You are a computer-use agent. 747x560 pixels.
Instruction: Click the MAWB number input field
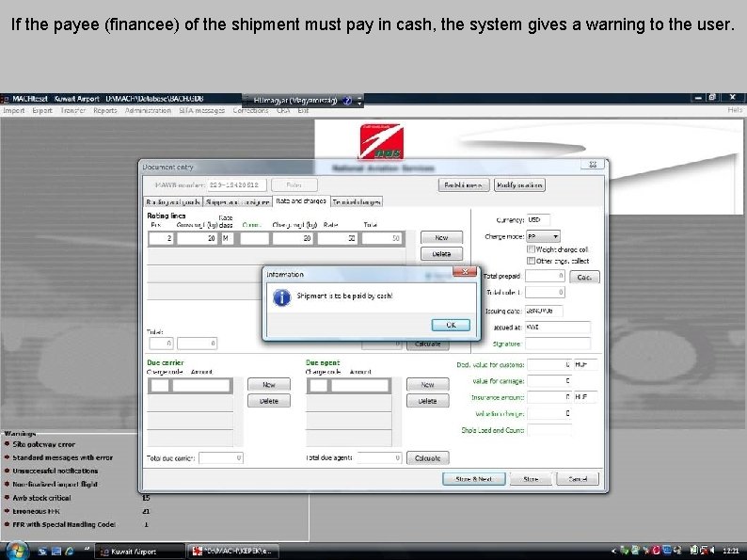(237, 184)
